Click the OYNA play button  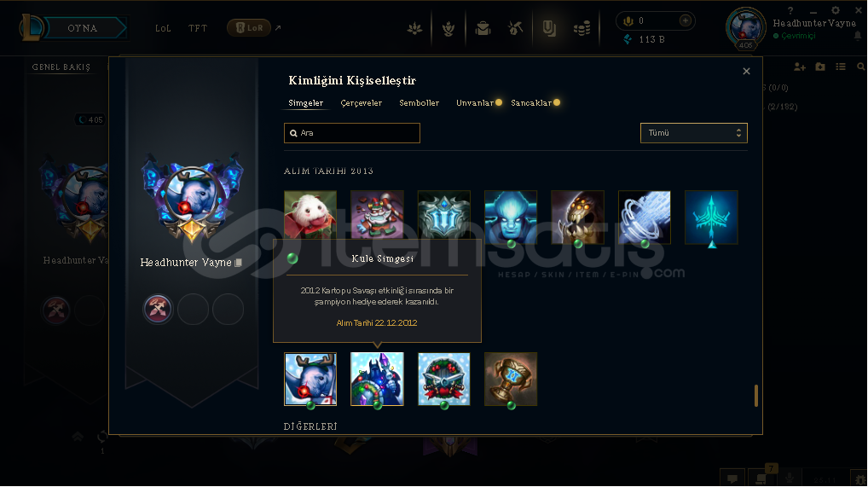click(83, 27)
